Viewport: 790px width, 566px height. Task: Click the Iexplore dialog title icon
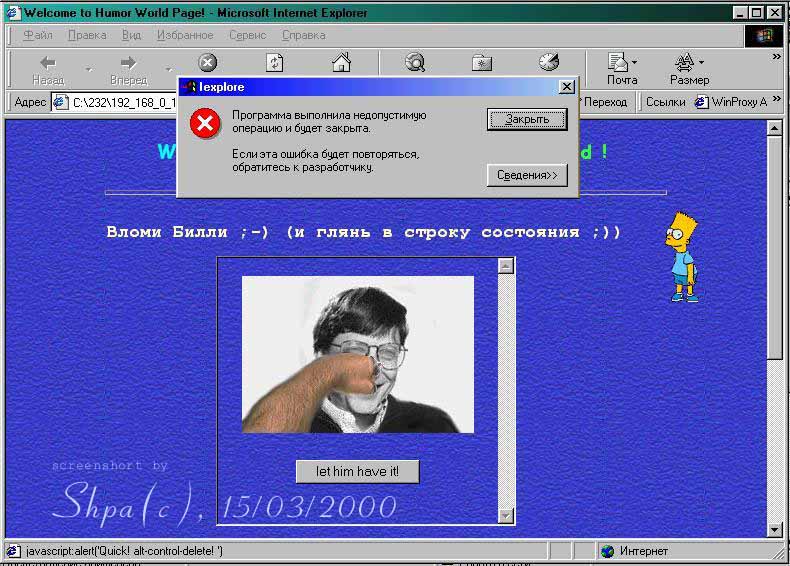[x=189, y=87]
